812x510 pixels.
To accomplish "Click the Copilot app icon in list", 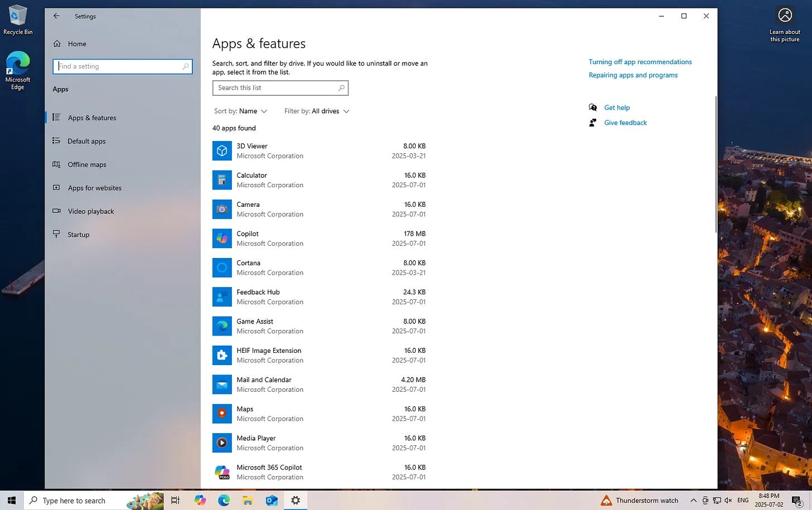I will 222,239.
